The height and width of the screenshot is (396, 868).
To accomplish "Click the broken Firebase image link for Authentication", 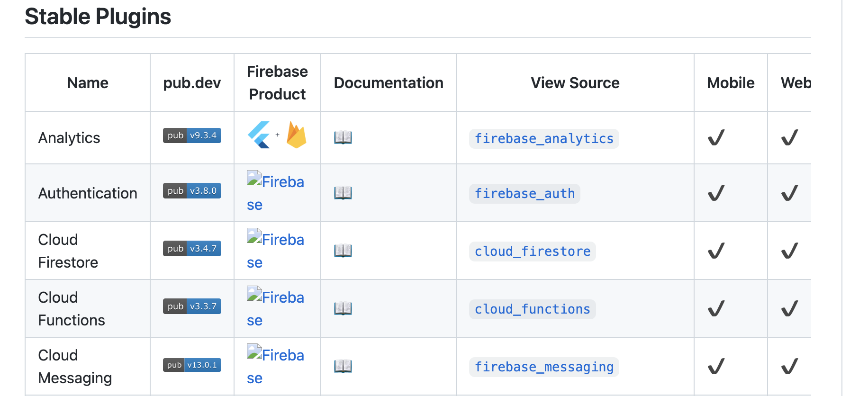I will click(x=275, y=182).
